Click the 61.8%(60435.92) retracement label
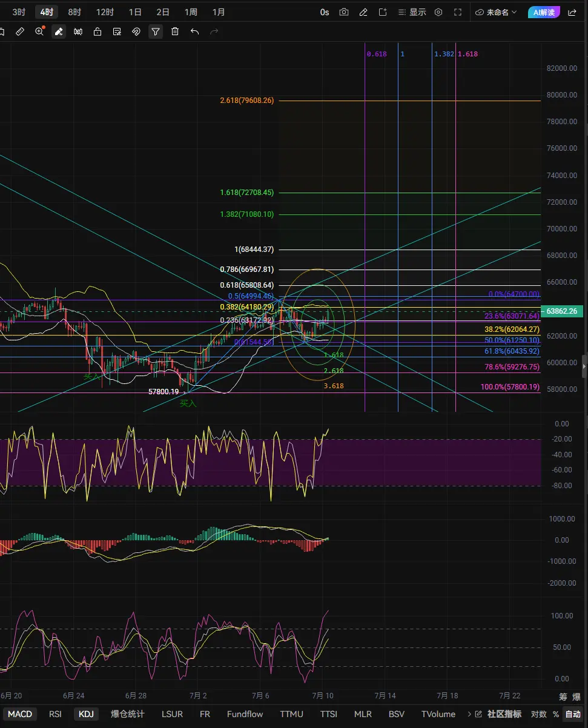 coord(512,351)
